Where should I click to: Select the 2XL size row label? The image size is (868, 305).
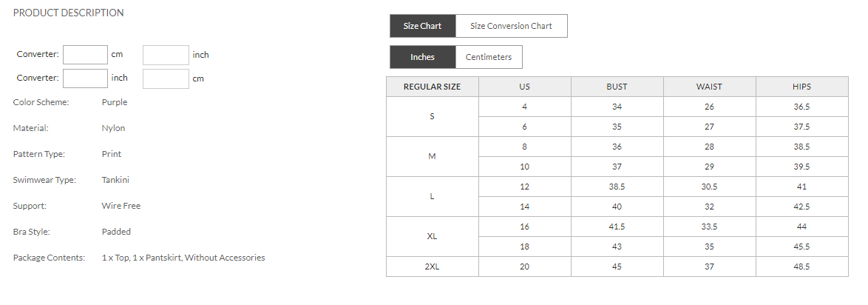(432, 267)
